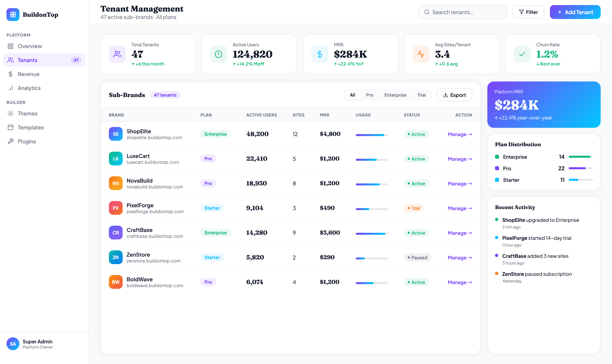Go to Analytics in the sidebar
Viewport: 612px width, 364px height.
click(x=29, y=88)
